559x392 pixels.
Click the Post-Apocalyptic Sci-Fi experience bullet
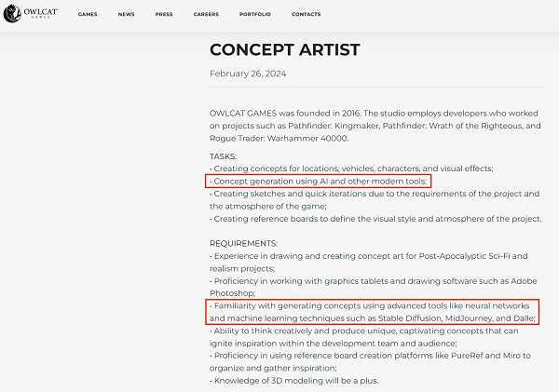click(369, 262)
